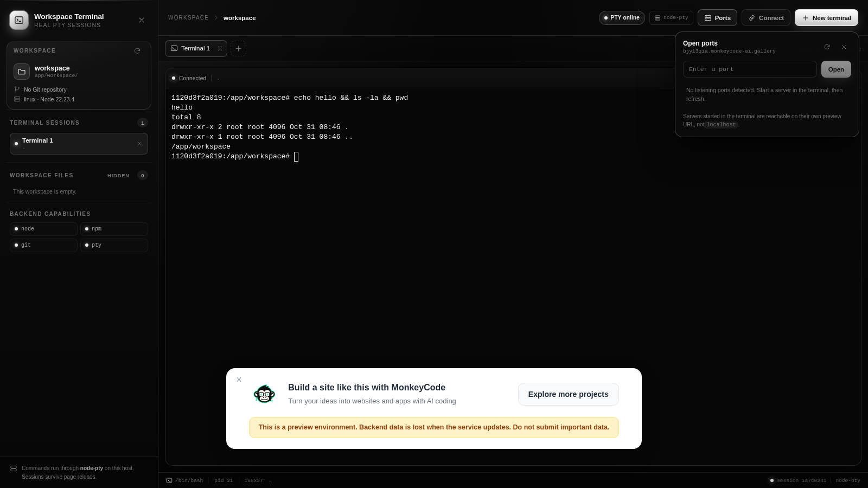This screenshot has height=488, width=868.
Task: Close the Terminal 1 session in the sidebar
Action: pyautogui.click(x=139, y=144)
